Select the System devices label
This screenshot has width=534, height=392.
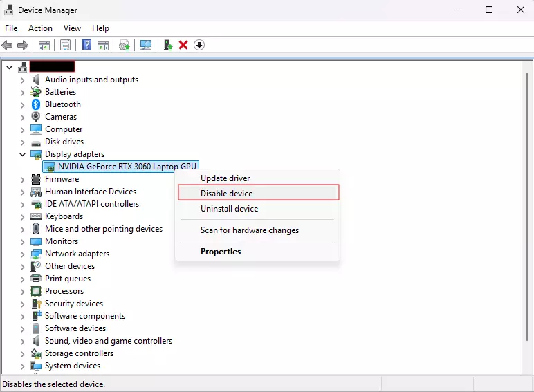[x=73, y=366]
